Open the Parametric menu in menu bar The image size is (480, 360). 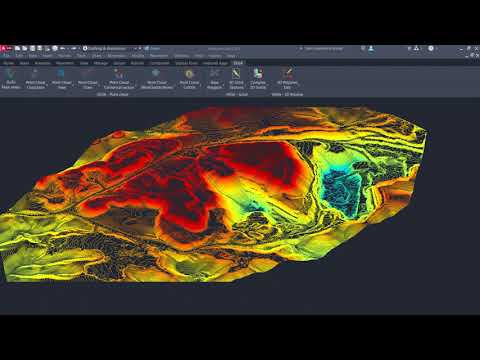(x=159, y=56)
